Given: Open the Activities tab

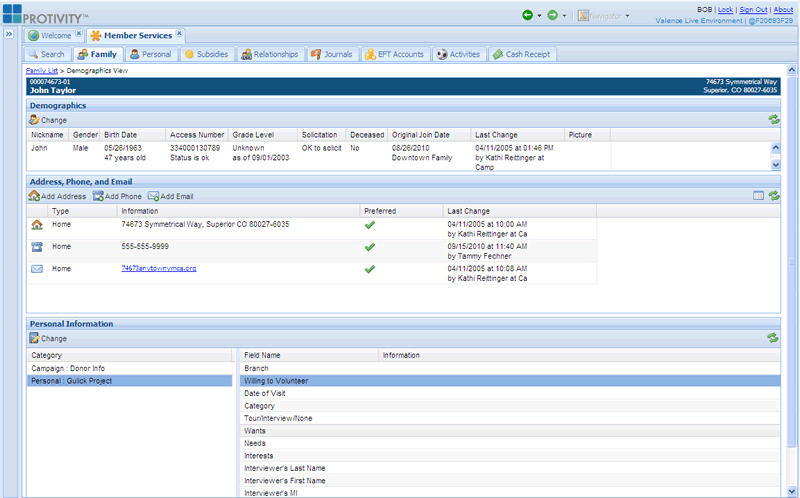Looking at the screenshot, I should (x=458, y=54).
